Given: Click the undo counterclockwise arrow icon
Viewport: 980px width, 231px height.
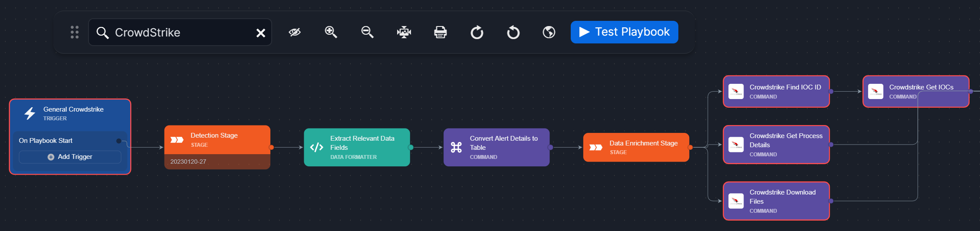Looking at the screenshot, I should pos(513,32).
